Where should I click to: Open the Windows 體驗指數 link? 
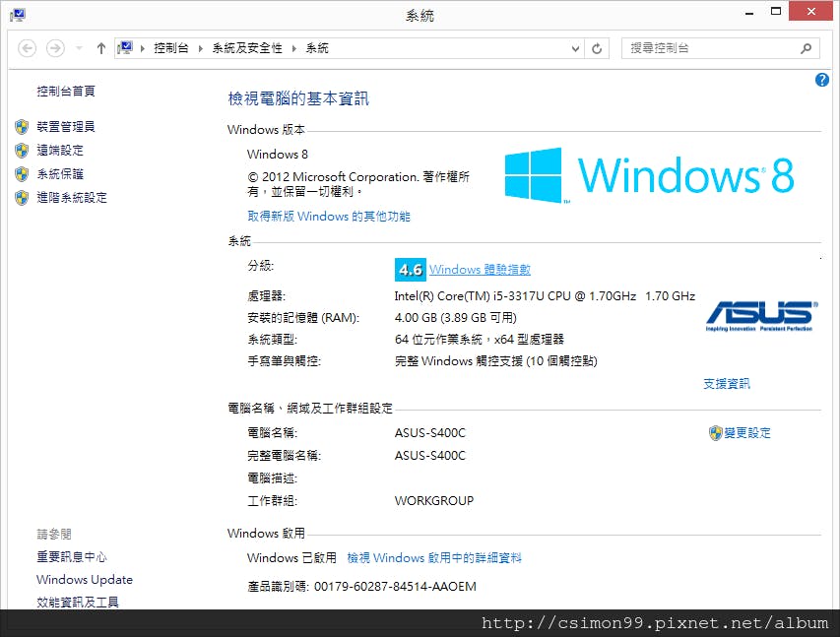480,270
